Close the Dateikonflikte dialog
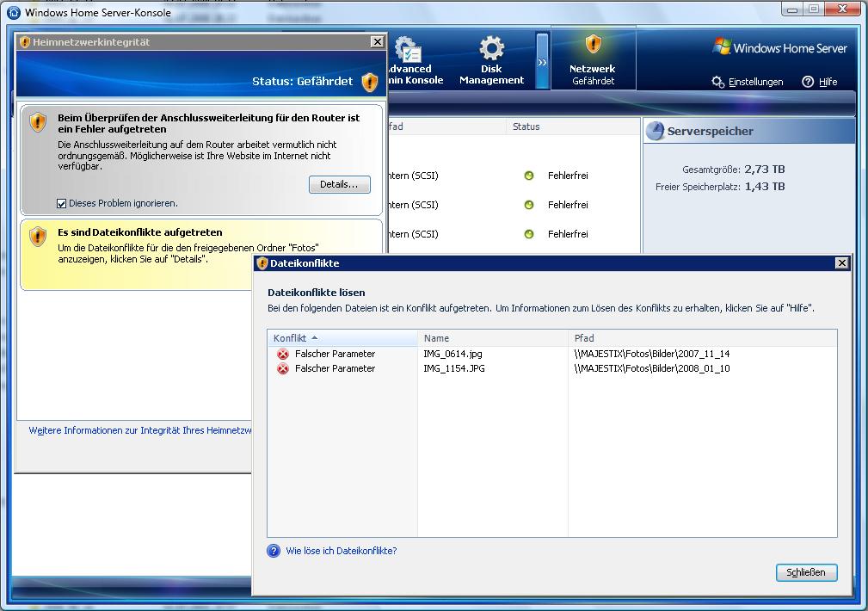This screenshot has height=611, width=868. coord(841,263)
